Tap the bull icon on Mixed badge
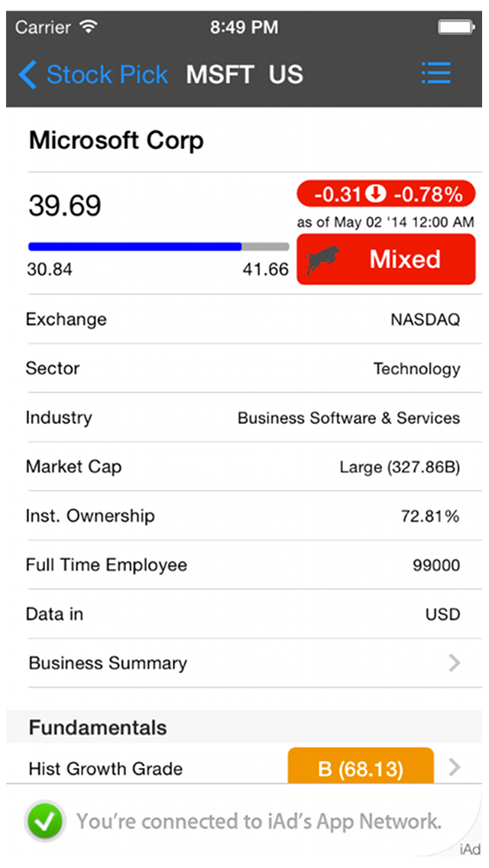Screen dimensions: 489x868 323,260
